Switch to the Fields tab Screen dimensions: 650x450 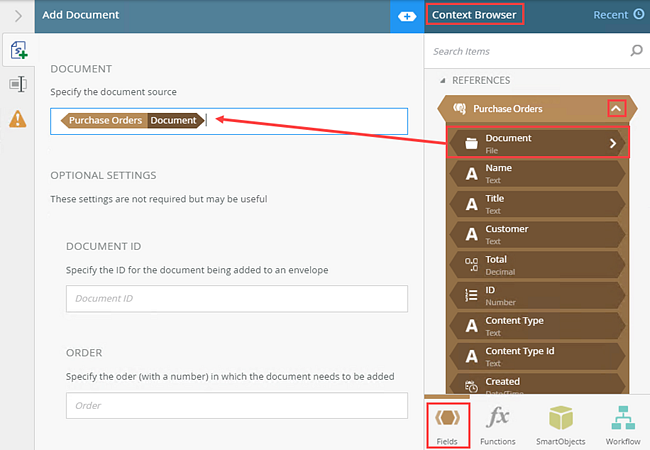[447, 424]
